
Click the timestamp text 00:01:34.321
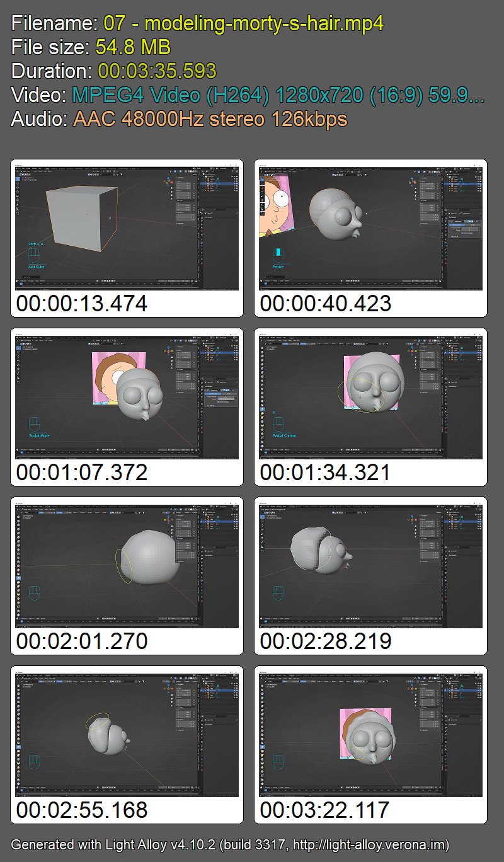(x=326, y=473)
